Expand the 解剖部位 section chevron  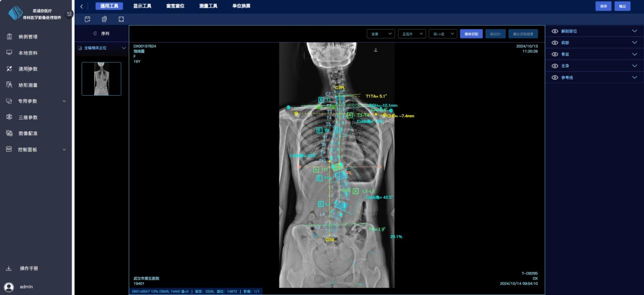(x=634, y=31)
